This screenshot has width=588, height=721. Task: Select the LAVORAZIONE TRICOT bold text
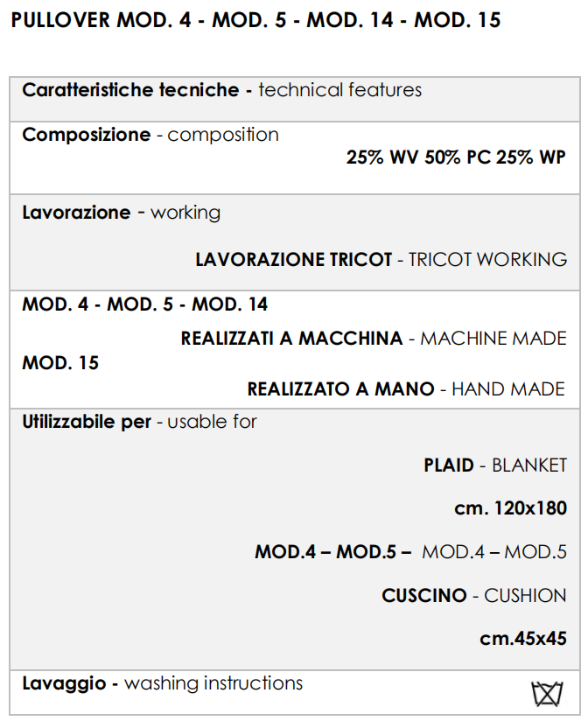tap(294, 260)
